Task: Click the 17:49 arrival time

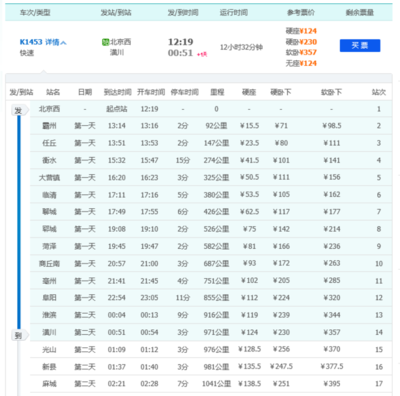Action: 117,212
